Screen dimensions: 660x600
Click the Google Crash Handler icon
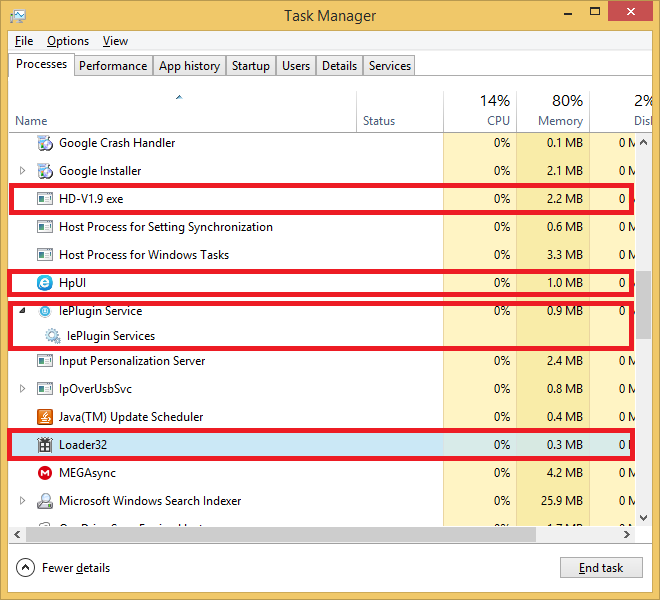coord(45,143)
